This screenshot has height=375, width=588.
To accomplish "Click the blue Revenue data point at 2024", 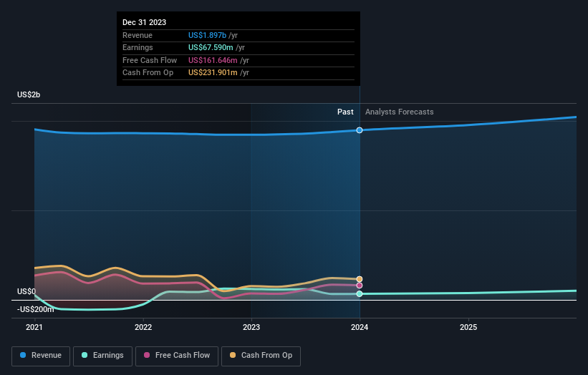I will click(360, 130).
